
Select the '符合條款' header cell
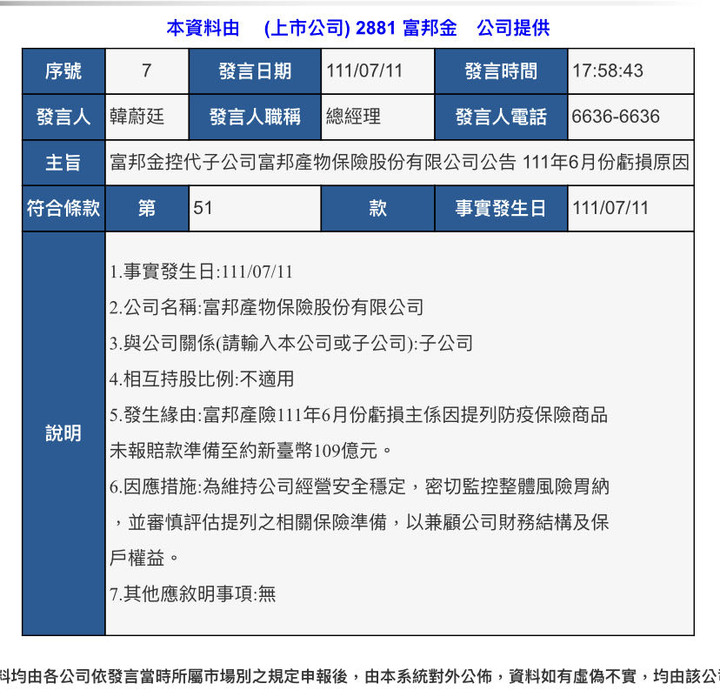[63, 208]
